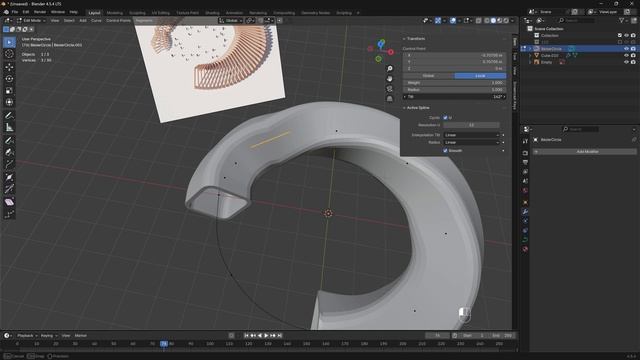Open Radius interpolation Linear dropdown

(x=472, y=142)
